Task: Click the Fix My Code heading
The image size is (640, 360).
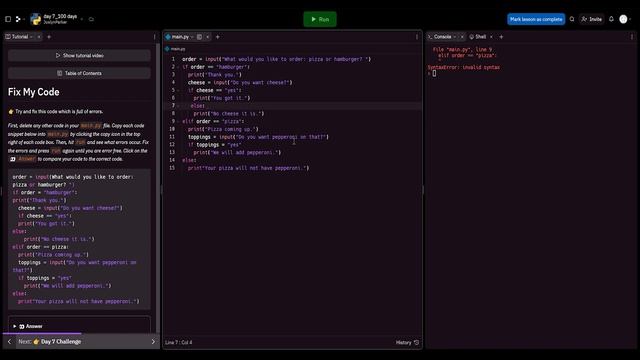Action: point(33,92)
